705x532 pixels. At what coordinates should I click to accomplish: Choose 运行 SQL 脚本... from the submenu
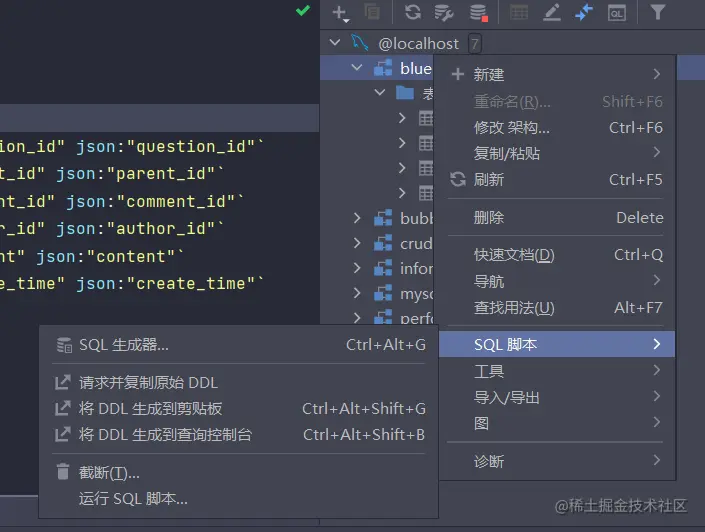coord(238,498)
